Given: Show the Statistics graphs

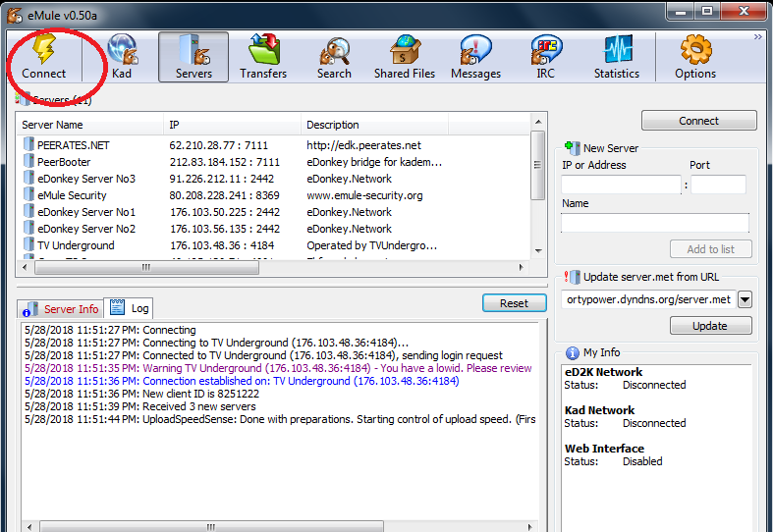Looking at the screenshot, I should pos(616,57).
